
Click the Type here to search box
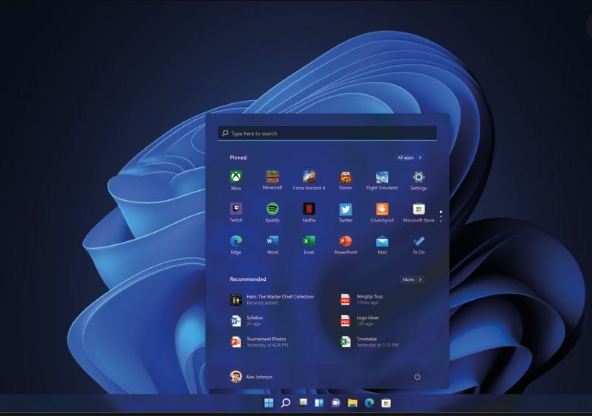327,133
